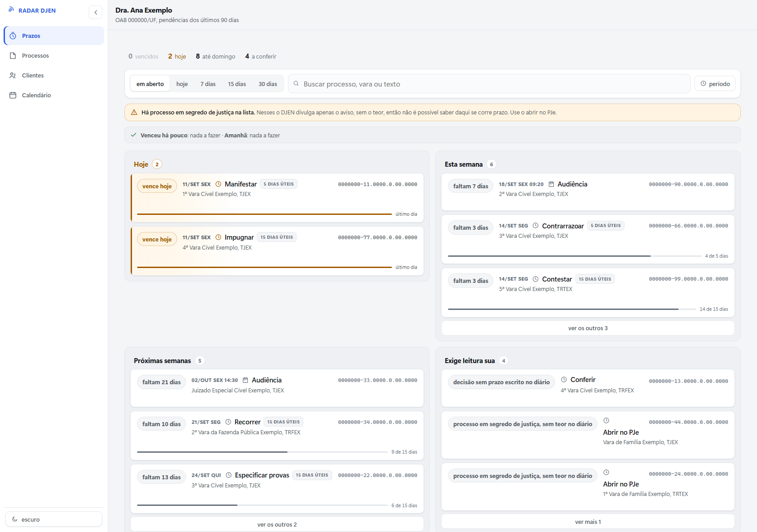Expand 'ver os outros 2' in Próximas semanas
The image size is (757, 532).
pyautogui.click(x=277, y=524)
